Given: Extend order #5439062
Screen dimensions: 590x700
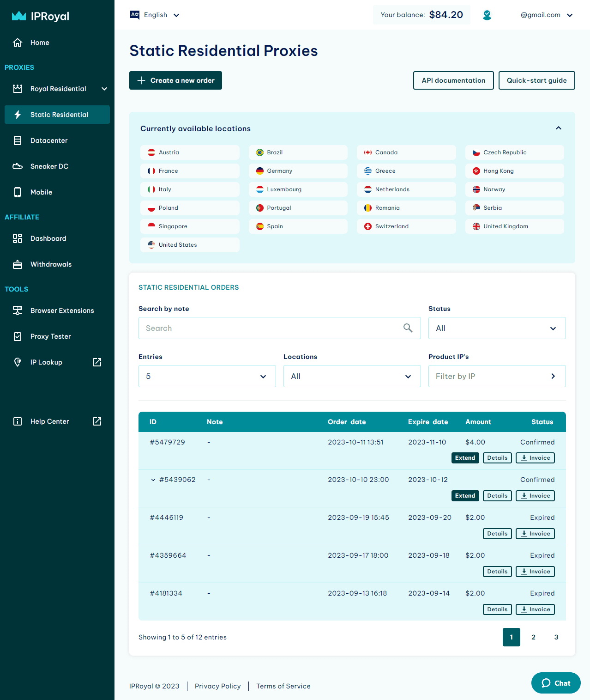Looking at the screenshot, I should pyautogui.click(x=465, y=496).
